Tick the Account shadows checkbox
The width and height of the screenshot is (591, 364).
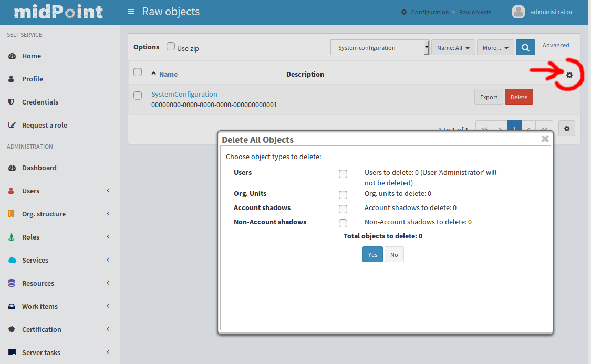coord(343,209)
